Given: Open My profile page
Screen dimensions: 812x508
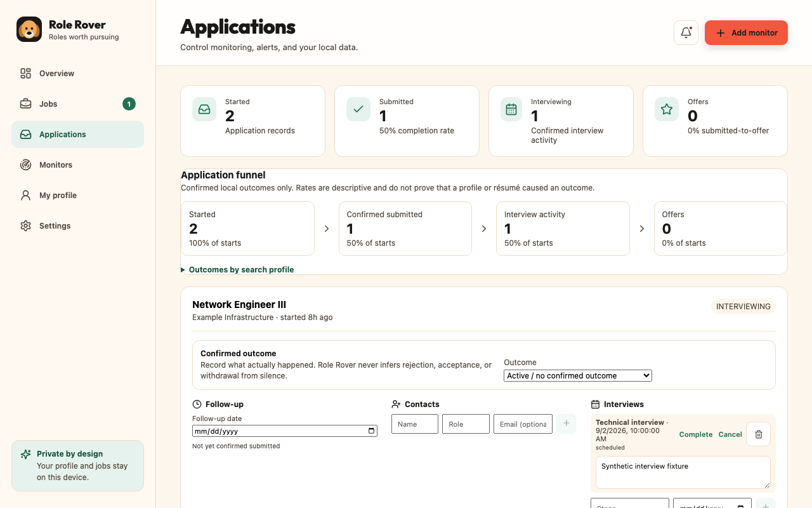Looking at the screenshot, I should coord(77,196).
